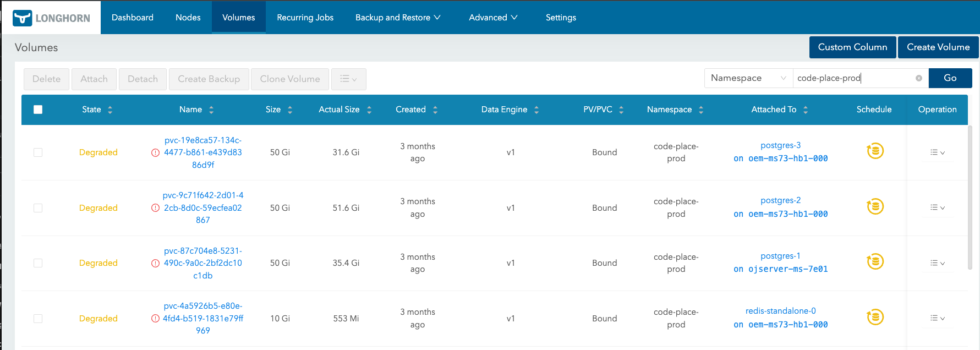Click warning icon beside pvc-4a5926b5 volume
The height and width of the screenshot is (350, 980).
click(156, 319)
